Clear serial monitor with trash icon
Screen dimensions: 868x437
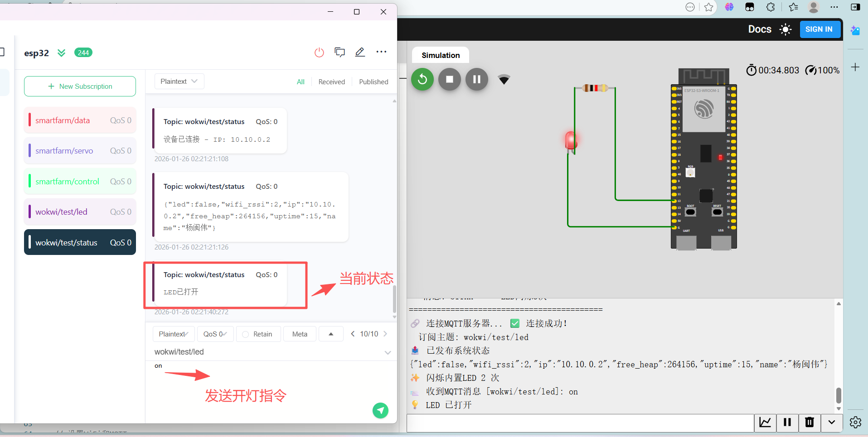tap(809, 422)
